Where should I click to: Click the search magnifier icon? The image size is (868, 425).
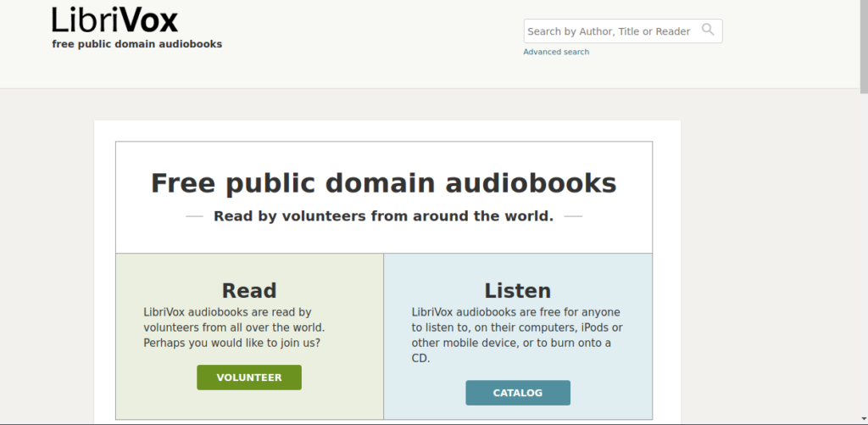708,30
